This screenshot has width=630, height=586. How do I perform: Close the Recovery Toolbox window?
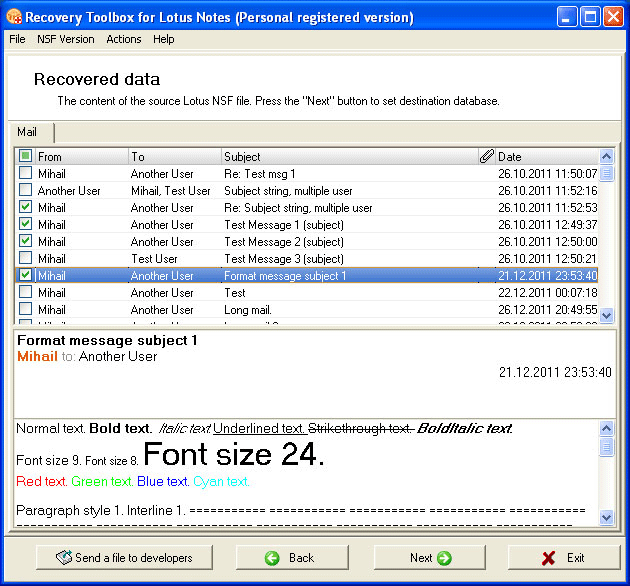click(x=614, y=17)
